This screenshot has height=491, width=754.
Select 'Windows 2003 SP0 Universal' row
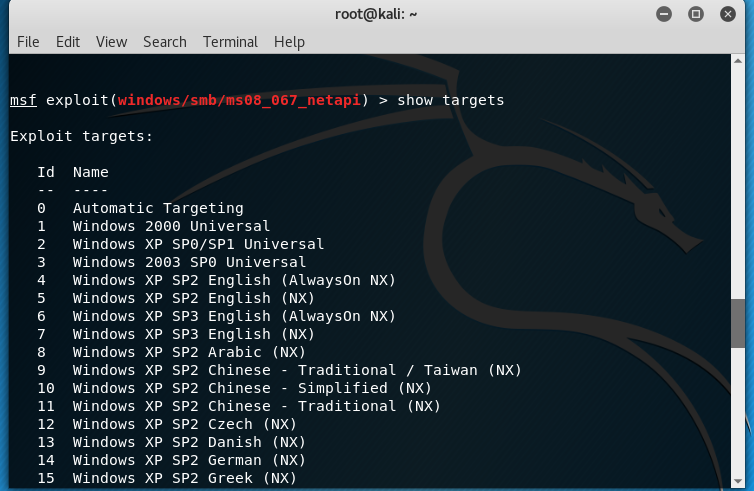coord(172,262)
